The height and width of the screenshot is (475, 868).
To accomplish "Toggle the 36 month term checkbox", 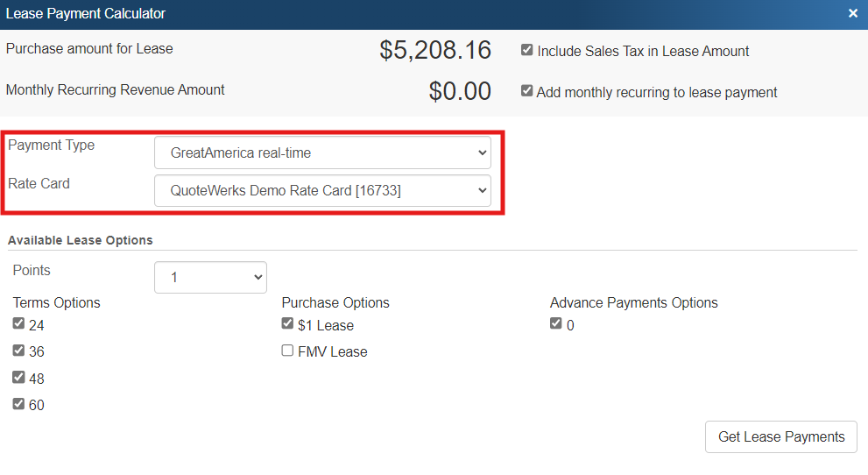I will pyautogui.click(x=18, y=351).
